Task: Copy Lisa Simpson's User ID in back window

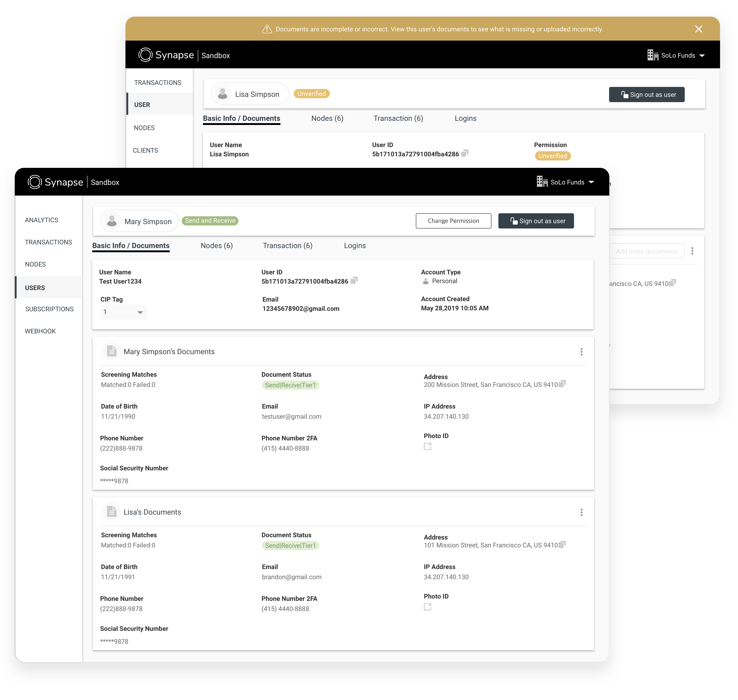Action: pos(465,153)
